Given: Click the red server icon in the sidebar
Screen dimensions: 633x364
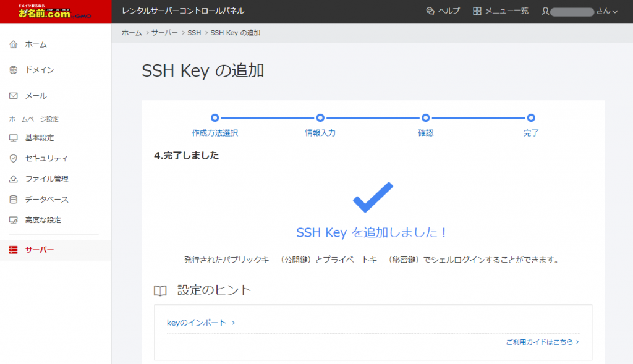Looking at the screenshot, I should [x=14, y=250].
